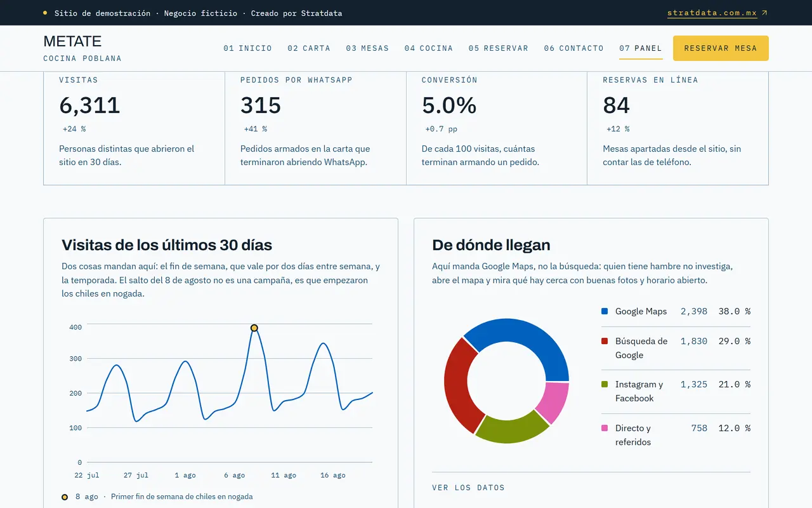Open the 02 Carta menu item

[x=309, y=48]
